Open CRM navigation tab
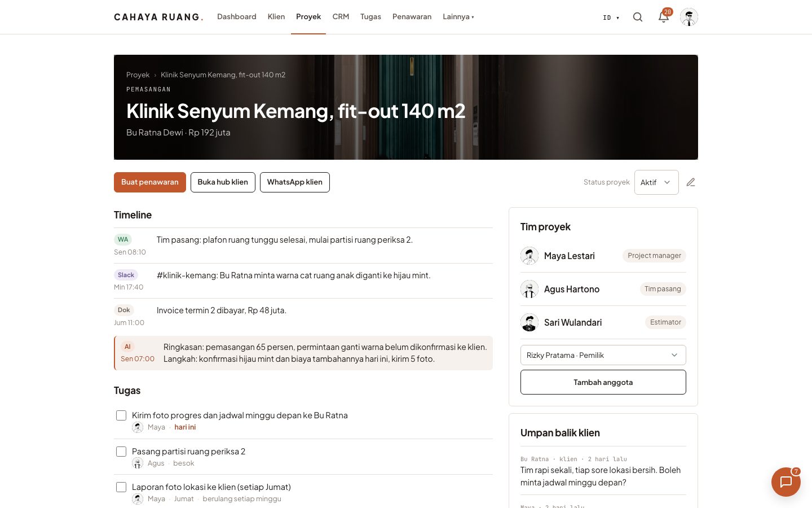This screenshot has height=508, width=812. (341, 17)
